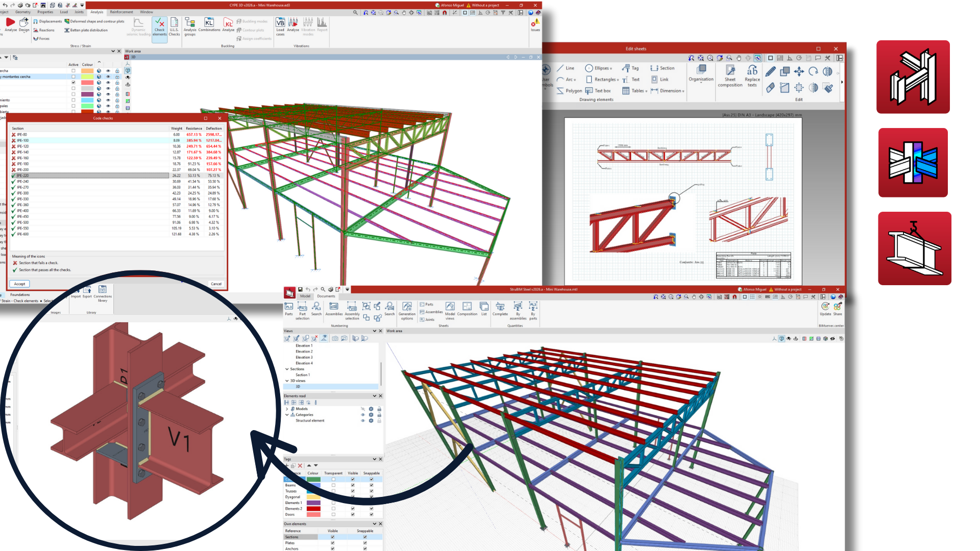
Task: Click the Update BIMserver.center icon
Action: [825, 307]
